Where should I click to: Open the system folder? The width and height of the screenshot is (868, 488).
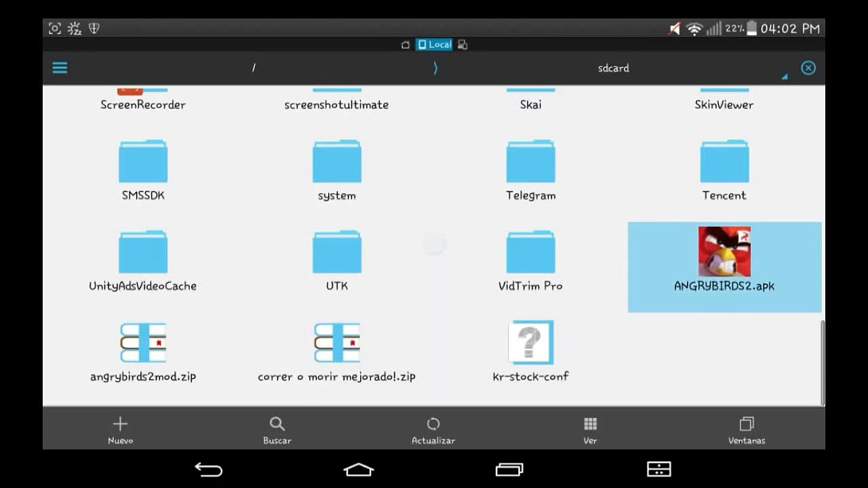pyautogui.click(x=337, y=161)
